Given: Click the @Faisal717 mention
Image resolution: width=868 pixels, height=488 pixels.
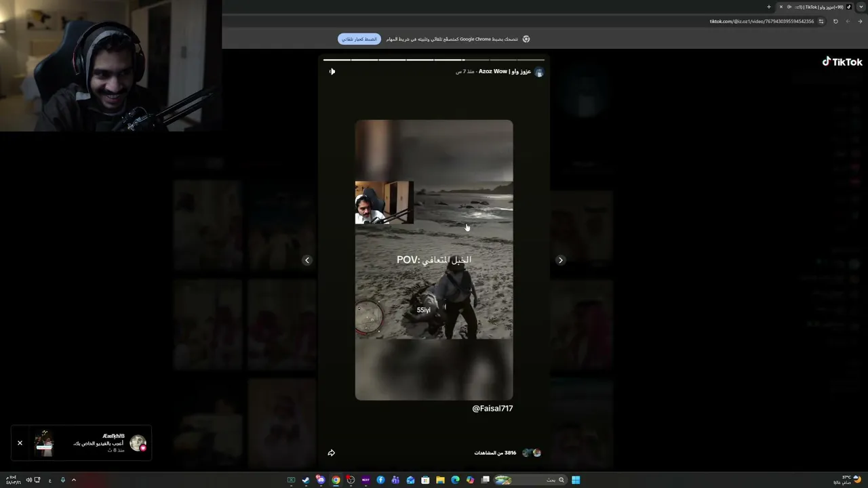Looking at the screenshot, I should pyautogui.click(x=492, y=409).
